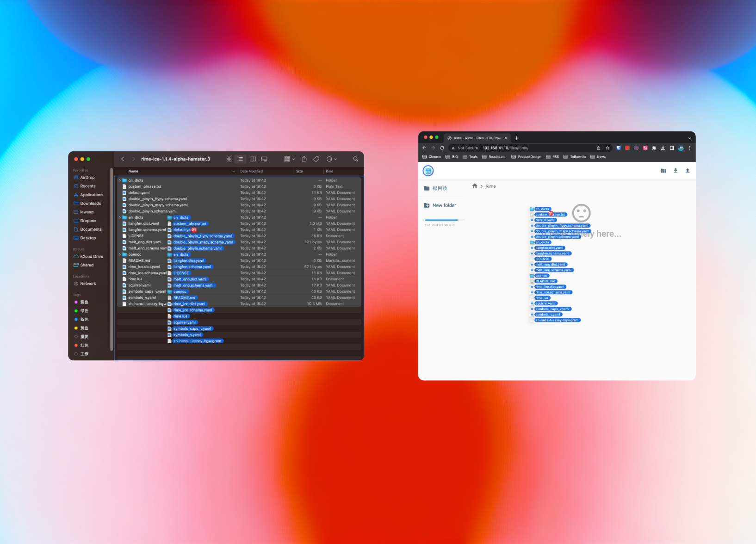Screen dimensions: 756x544
Task: Open Chrome extensions puzzle icon
Action: point(654,148)
